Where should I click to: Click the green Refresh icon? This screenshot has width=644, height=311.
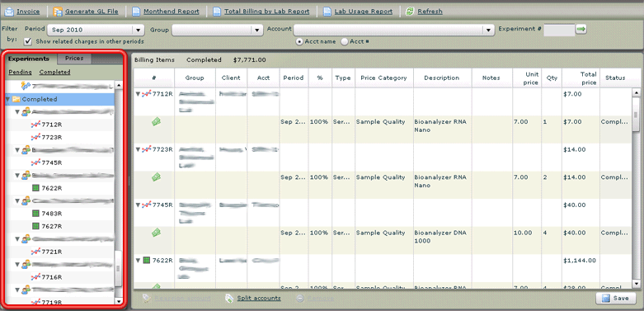(x=410, y=12)
